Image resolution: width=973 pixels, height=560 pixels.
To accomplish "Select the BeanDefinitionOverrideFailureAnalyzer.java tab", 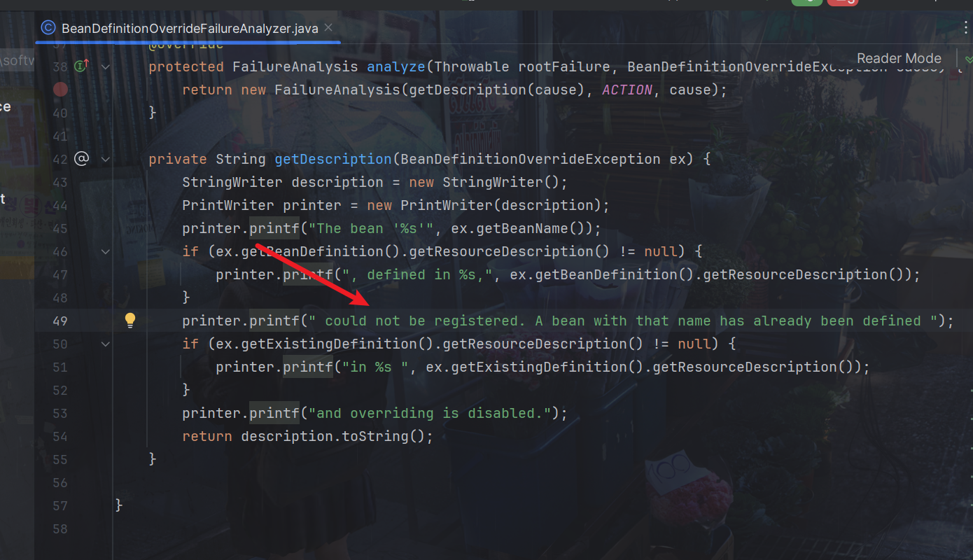I will (189, 29).
